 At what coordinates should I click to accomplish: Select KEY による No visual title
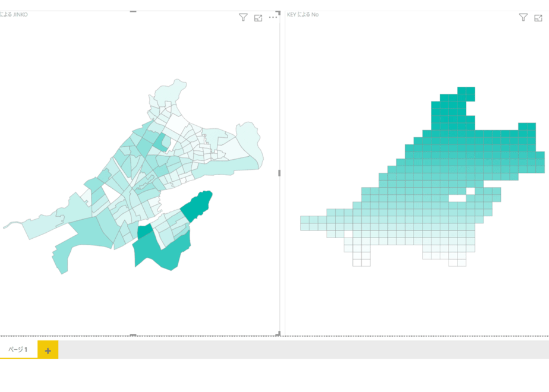(303, 15)
